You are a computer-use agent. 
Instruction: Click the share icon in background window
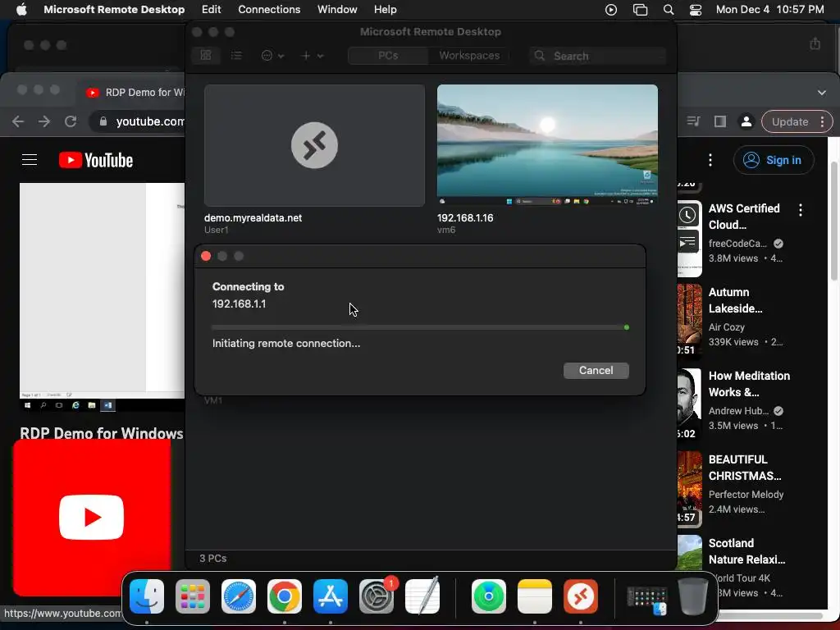click(x=815, y=43)
